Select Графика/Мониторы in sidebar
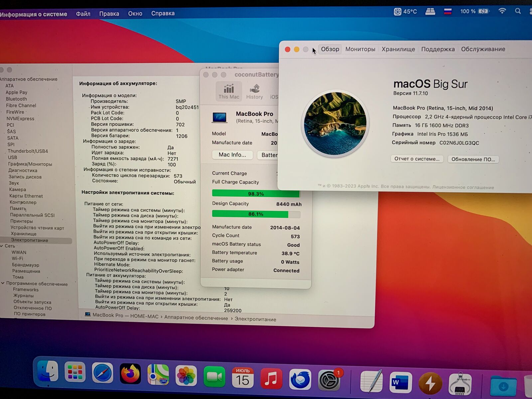 (30, 164)
